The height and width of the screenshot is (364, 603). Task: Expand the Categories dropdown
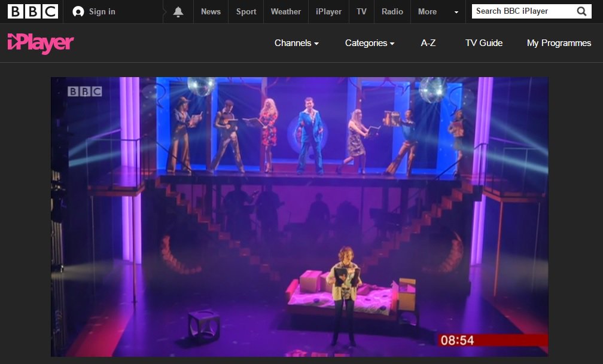point(368,43)
